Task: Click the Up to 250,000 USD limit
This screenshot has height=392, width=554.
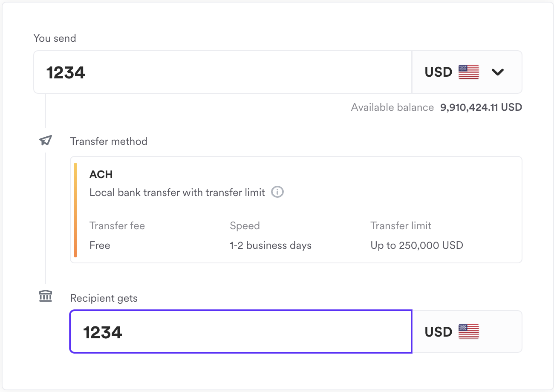Action: [x=416, y=245]
